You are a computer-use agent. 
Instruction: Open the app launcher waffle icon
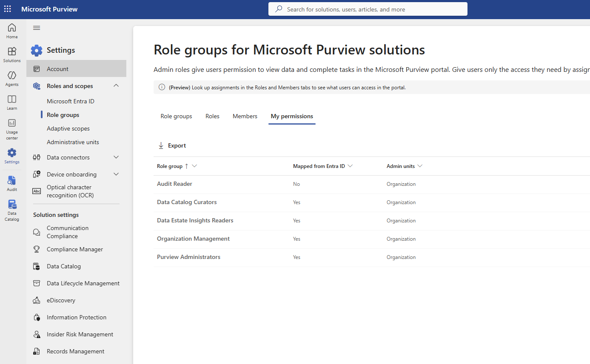8,9
